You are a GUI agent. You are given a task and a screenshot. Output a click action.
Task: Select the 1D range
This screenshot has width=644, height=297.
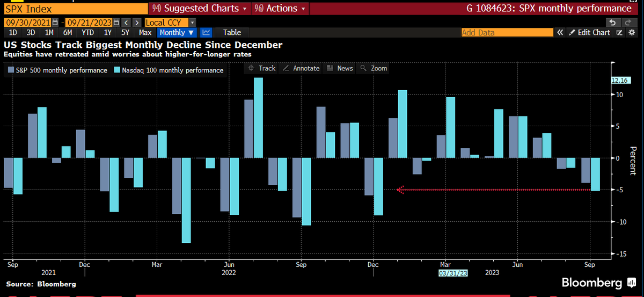pyautogui.click(x=13, y=32)
